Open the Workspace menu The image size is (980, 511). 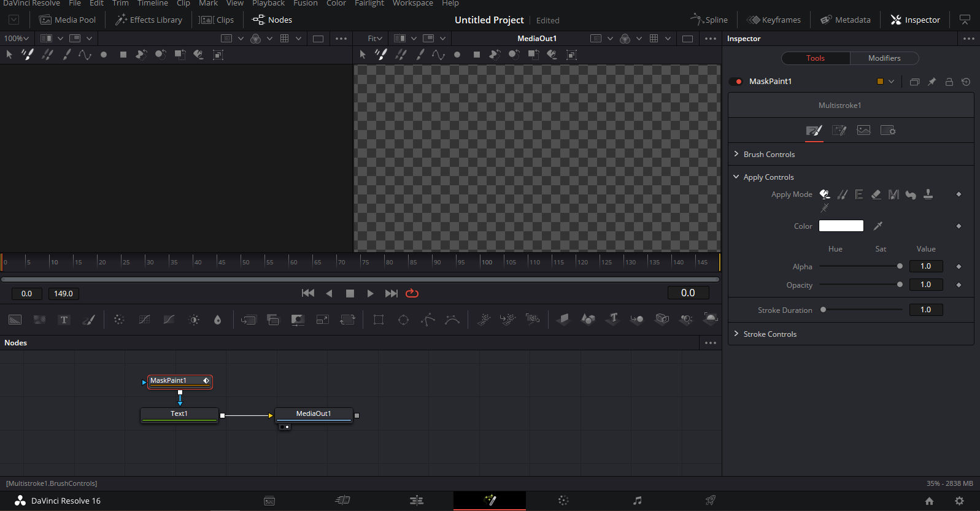point(413,4)
